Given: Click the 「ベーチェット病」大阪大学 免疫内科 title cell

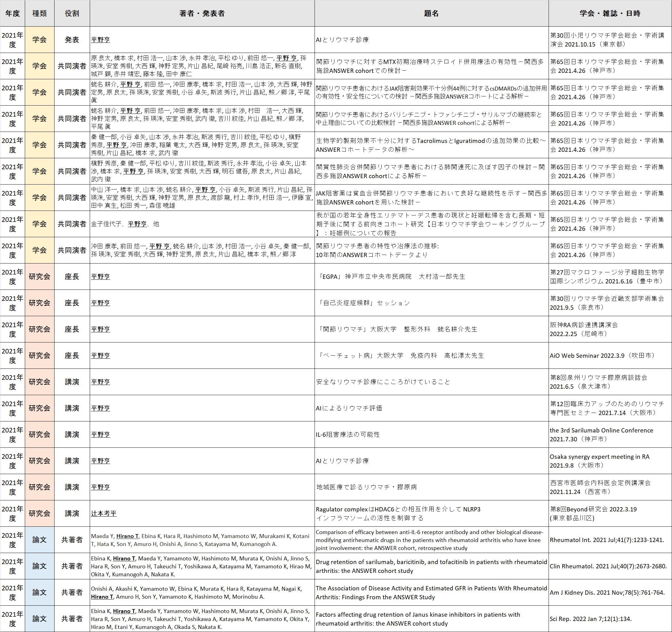Looking at the screenshot, I should click(431, 356).
